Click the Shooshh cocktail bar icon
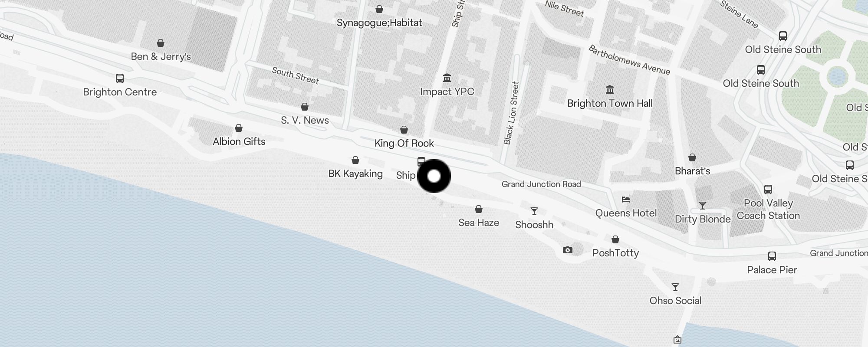This screenshot has height=347, width=868. click(x=534, y=211)
